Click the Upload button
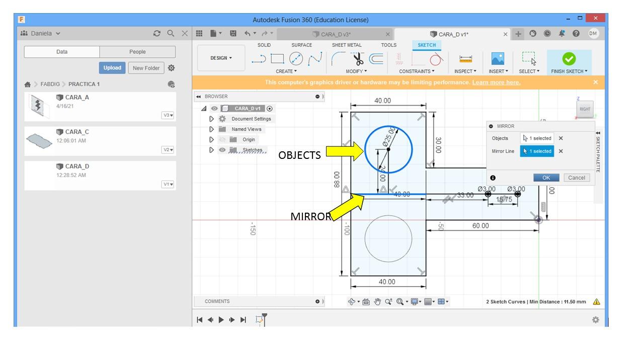Screen dimensions: 644x362 pyautogui.click(x=112, y=68)
